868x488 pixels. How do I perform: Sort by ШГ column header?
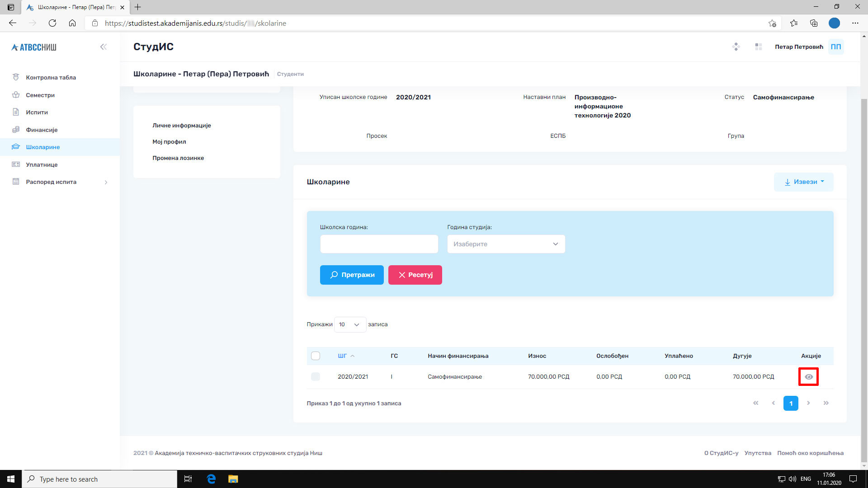click(x=346, y=356)
